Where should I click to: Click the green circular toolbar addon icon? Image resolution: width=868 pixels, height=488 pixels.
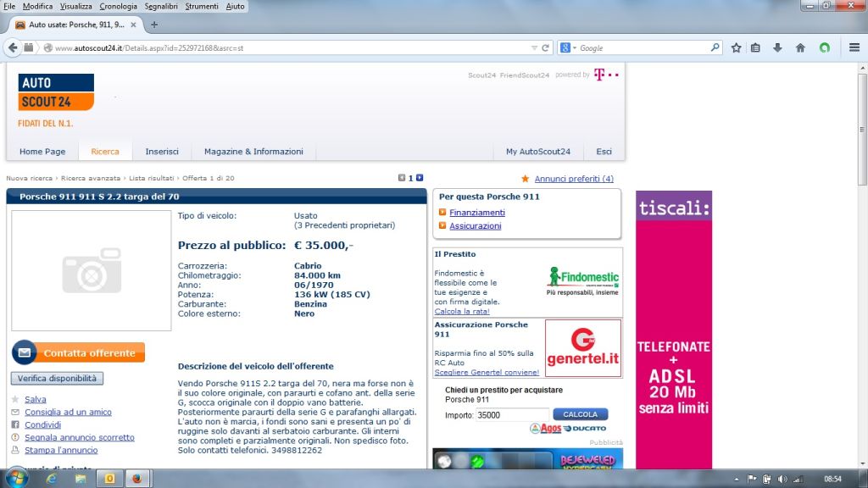tap(825, 48)
